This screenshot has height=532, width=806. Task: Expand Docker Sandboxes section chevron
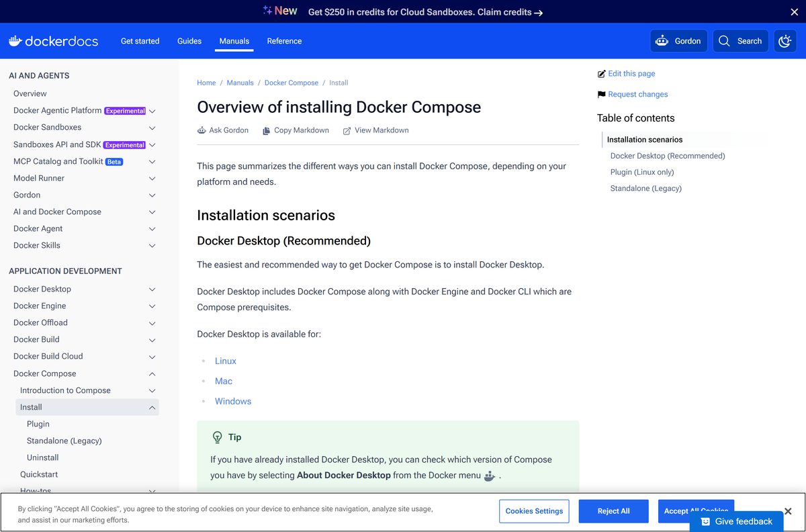point(152,128)
